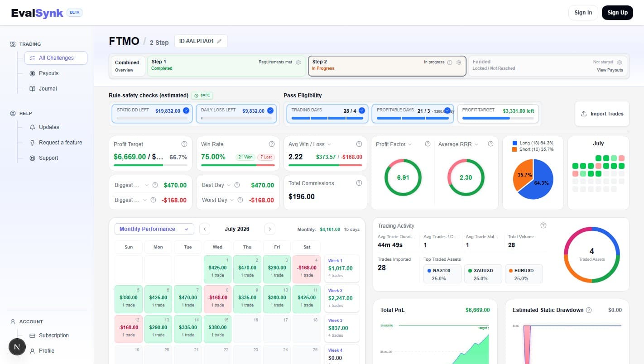
Task: Select Combined Overview tab
Action: 128,66
